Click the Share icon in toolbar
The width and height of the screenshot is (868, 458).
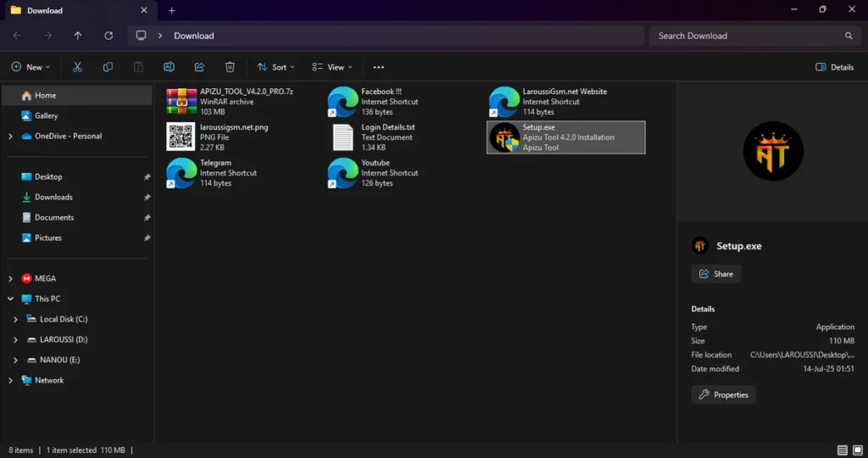coord(199,67)
